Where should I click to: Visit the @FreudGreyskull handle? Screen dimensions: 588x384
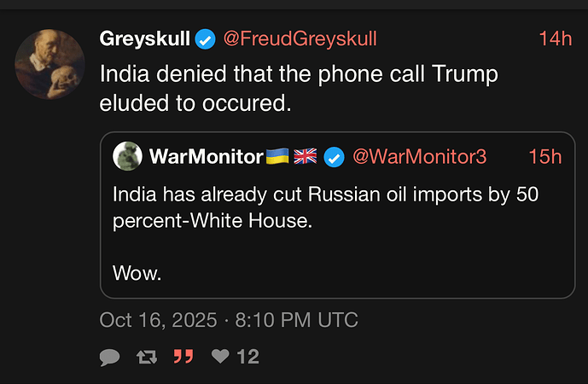[300, 39]
